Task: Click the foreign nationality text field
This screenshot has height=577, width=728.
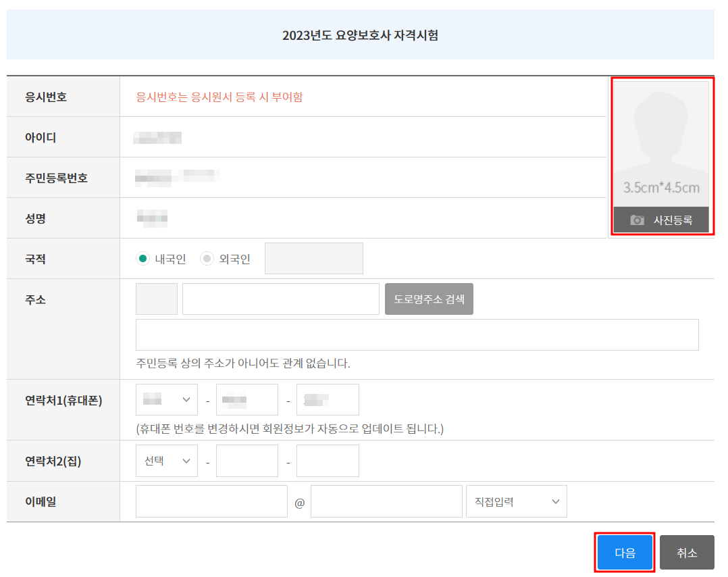Action: coord(313,258)
